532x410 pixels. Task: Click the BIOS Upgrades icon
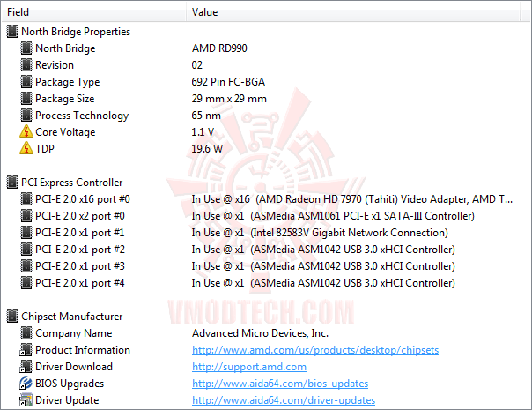click(x=26, y=384)
